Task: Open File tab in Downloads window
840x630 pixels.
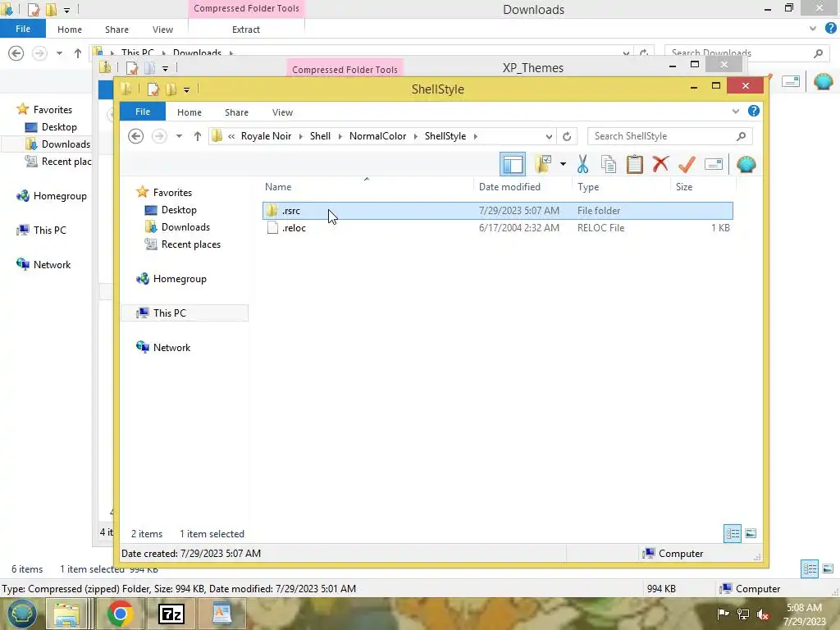Action: point(22,29)
